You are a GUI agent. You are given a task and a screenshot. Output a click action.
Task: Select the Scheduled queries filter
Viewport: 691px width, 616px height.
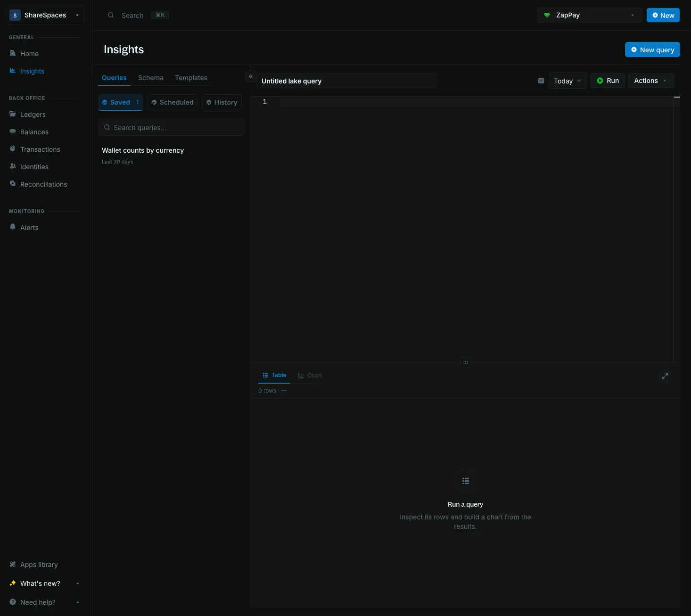click(x=173, y=102)
